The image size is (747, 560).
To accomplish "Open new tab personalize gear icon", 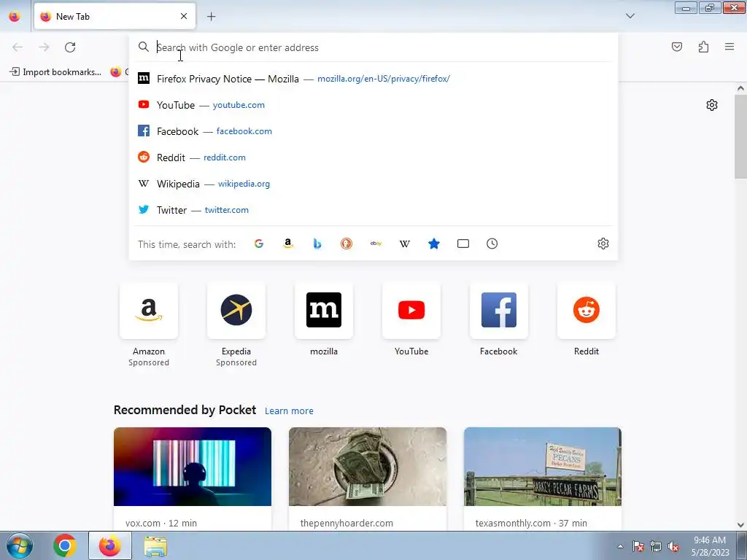I will pyautogui.click(x=712, y=105).
